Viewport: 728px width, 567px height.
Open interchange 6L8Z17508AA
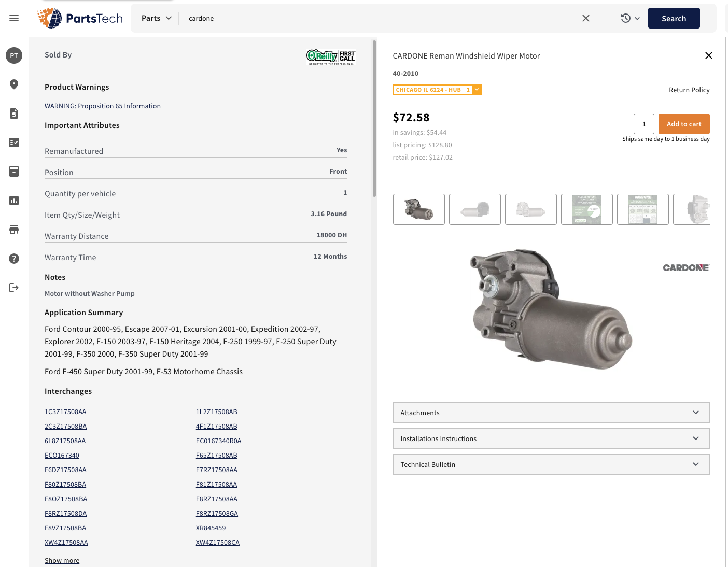(65, 441)
